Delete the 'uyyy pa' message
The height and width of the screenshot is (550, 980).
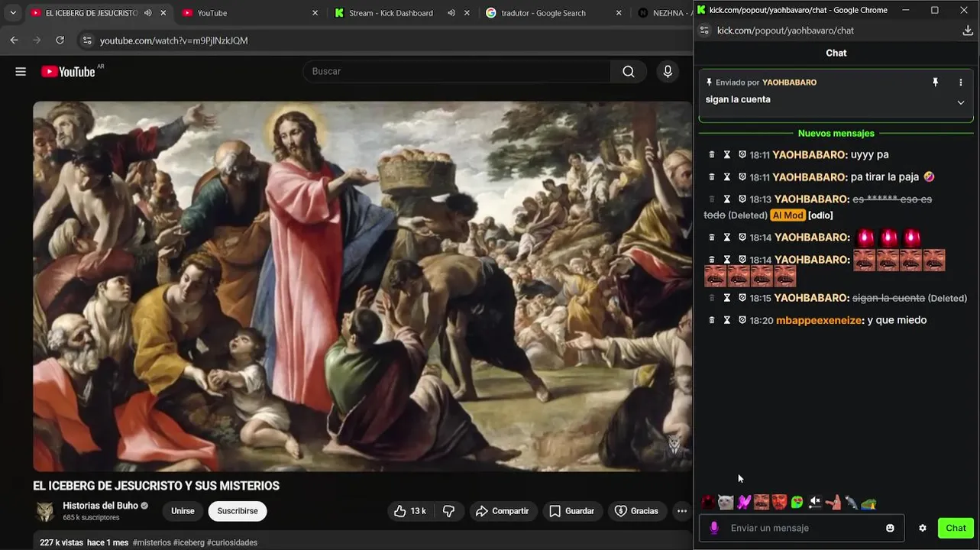click(712, 154)
